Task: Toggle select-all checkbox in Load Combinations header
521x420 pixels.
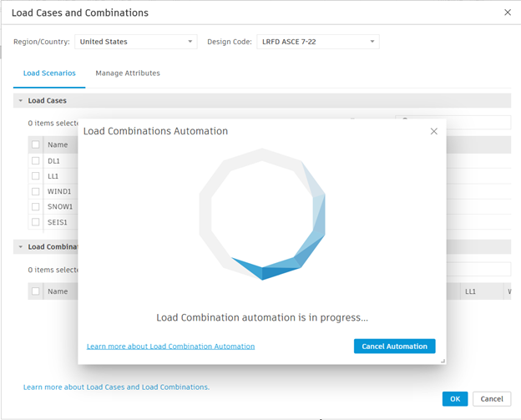Action: 36,291
